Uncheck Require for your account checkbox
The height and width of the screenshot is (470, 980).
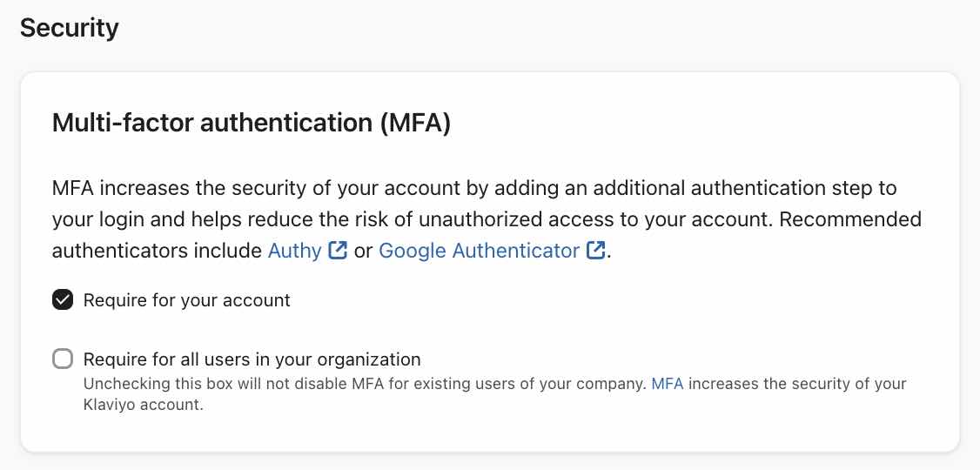point(63,300)
